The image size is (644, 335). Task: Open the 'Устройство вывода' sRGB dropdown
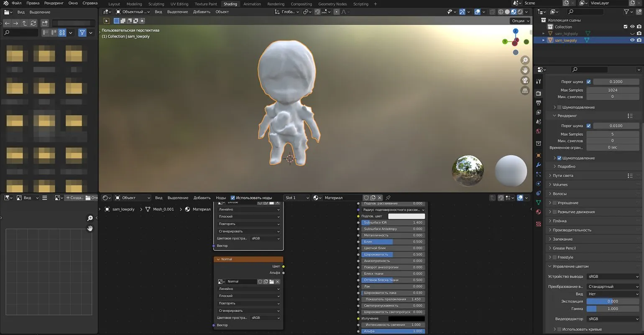[x=613, y=276]
